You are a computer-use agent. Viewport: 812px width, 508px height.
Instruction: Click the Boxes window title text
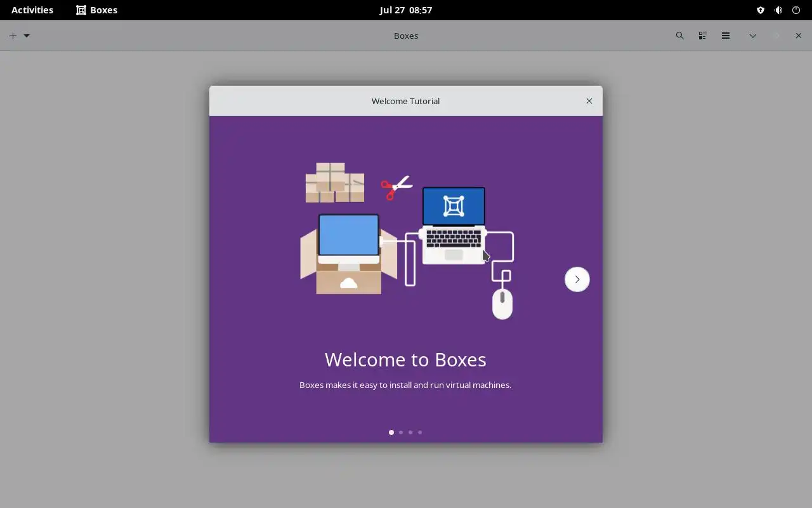point(406,36)
